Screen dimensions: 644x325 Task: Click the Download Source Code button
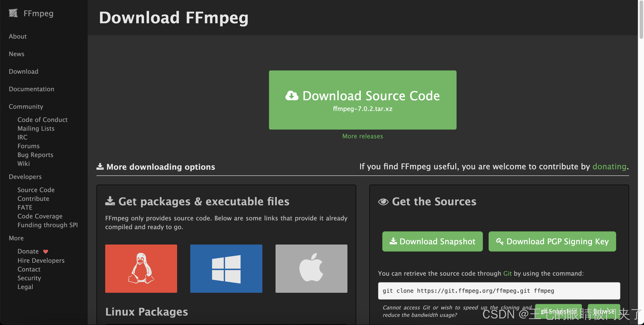coord(363,100)
